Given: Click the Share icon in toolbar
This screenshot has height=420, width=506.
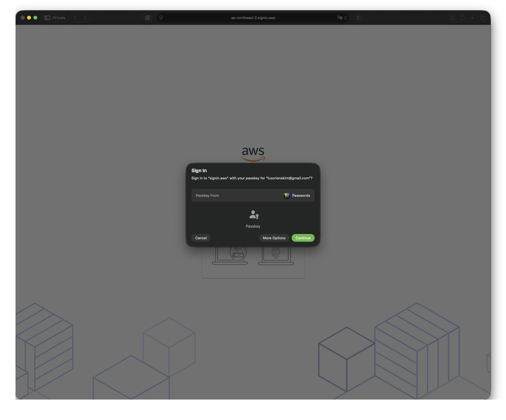Looking at the screenshot, I should point(462,18).
